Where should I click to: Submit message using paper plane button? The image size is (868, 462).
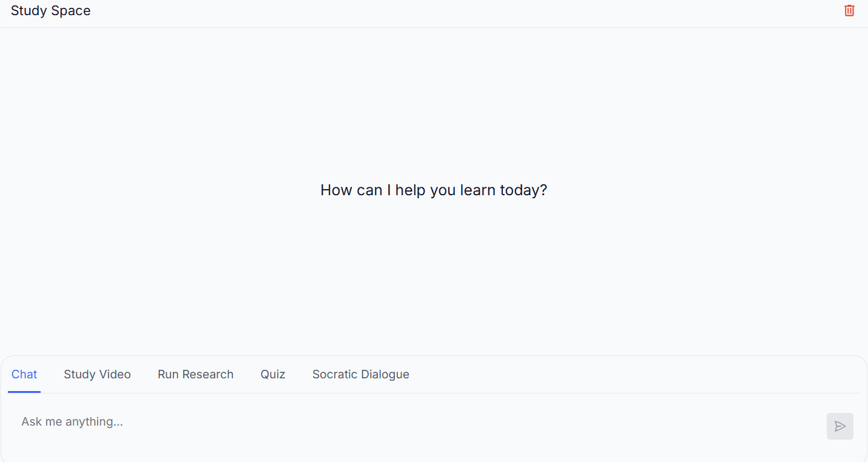839,426
